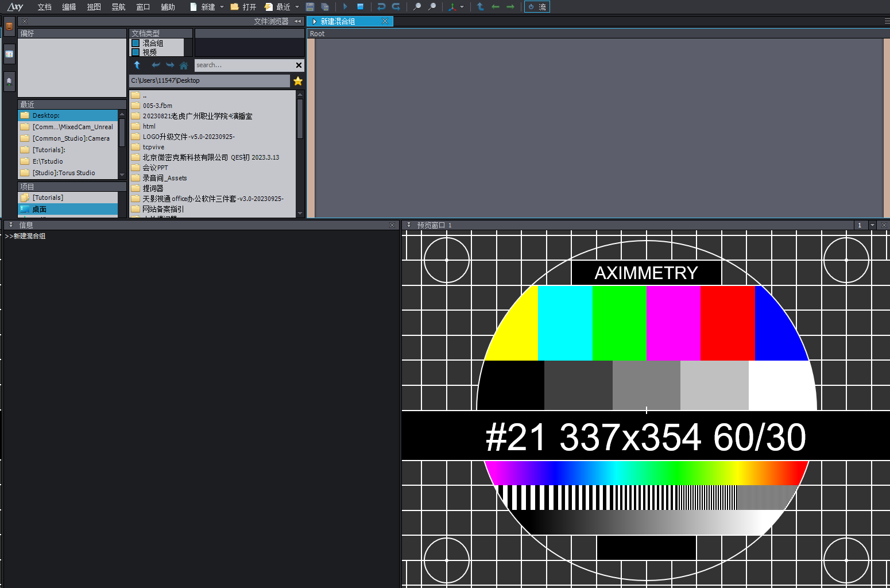Viewport: 890px width, 588px height.
Task: Open the file drawer sidebar icon
Action: coord(9,26)
